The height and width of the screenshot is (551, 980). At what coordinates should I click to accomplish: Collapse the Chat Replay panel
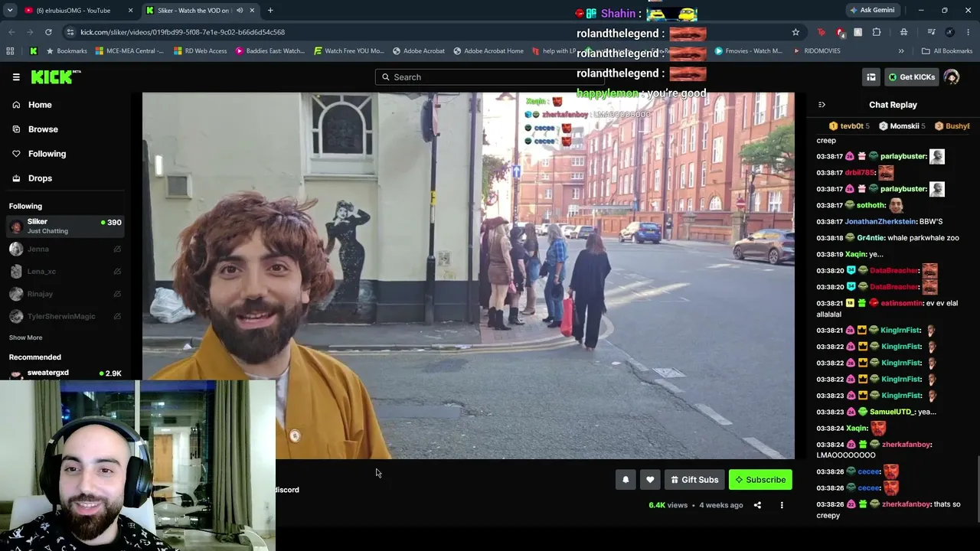pos(822,105)
